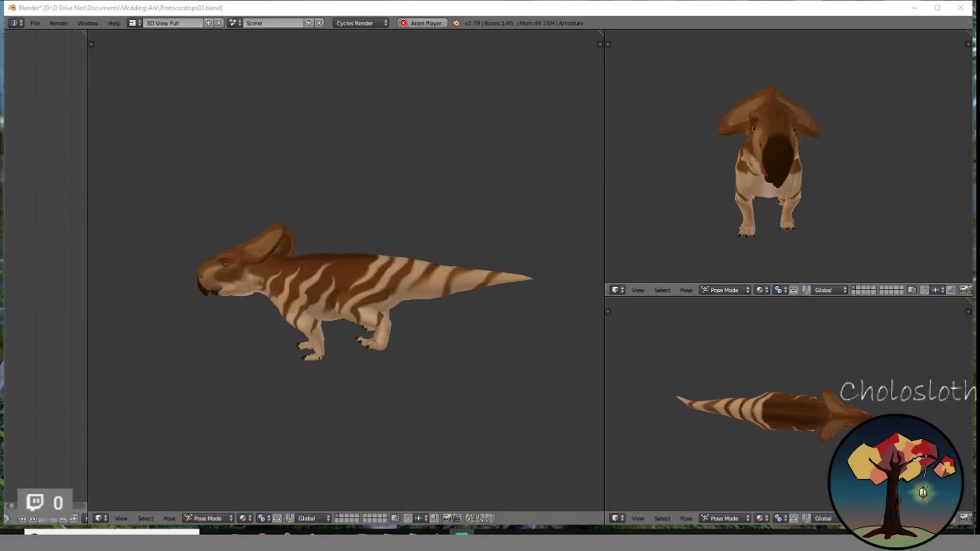Open Cycles Render engine dropdown

point(361,23)
